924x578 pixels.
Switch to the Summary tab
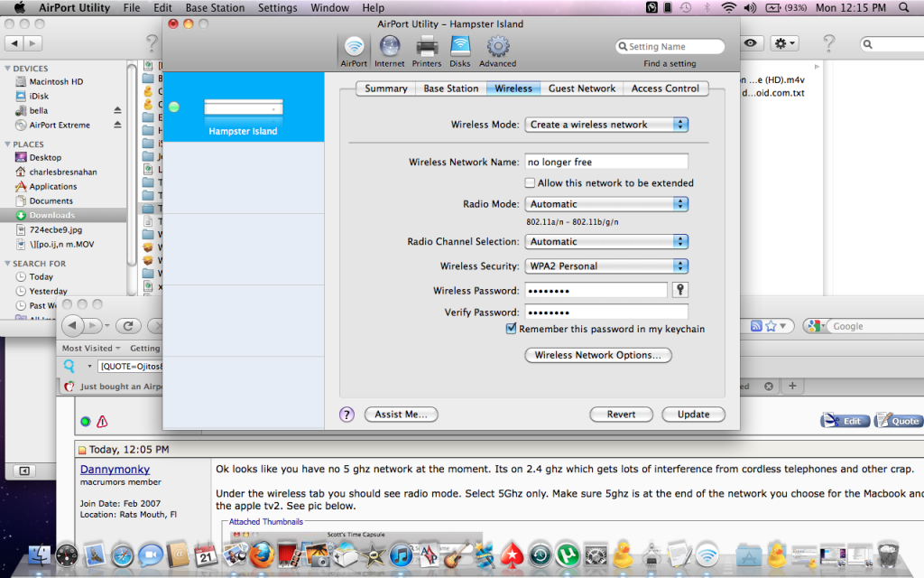tap(386, 89)
